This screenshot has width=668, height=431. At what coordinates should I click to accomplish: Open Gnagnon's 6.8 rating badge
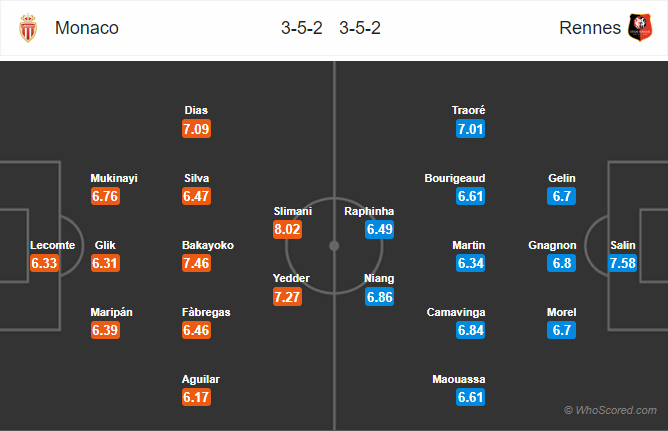tap(562, 264)
